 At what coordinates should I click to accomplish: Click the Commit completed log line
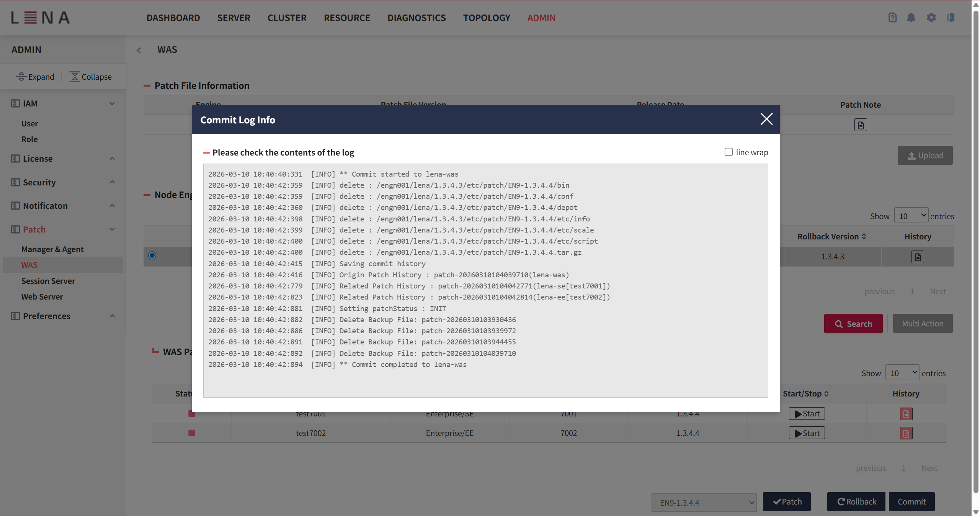click(x=337, y=365)
